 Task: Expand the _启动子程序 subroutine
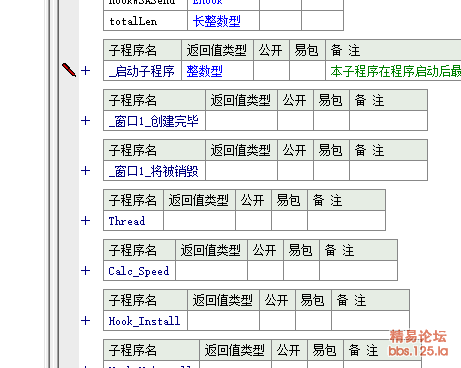(86, 71)
